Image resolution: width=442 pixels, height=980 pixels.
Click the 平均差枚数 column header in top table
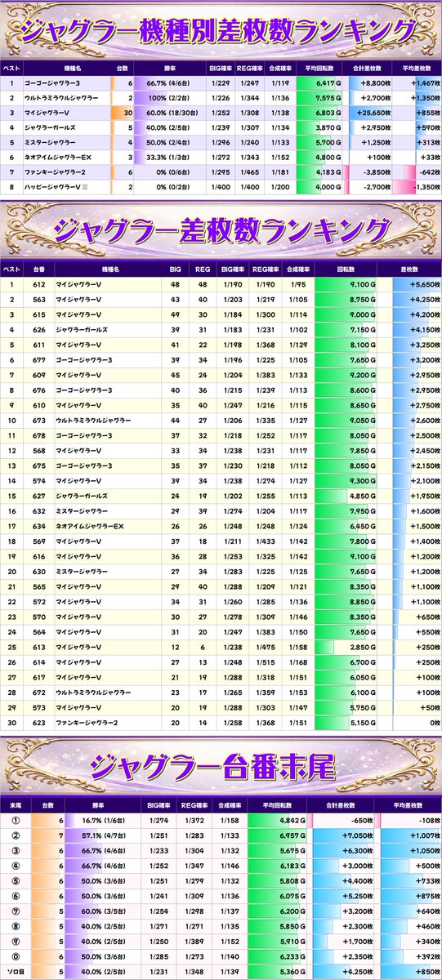point(416,69)
